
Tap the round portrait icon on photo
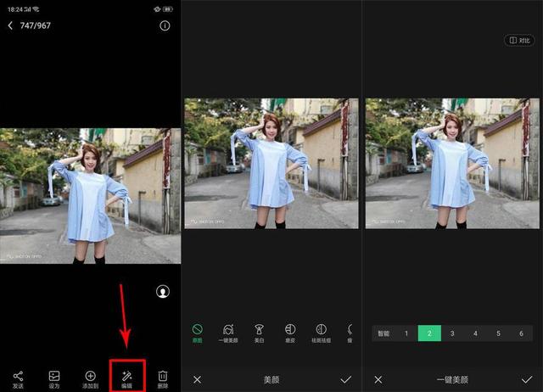(162, 291)
